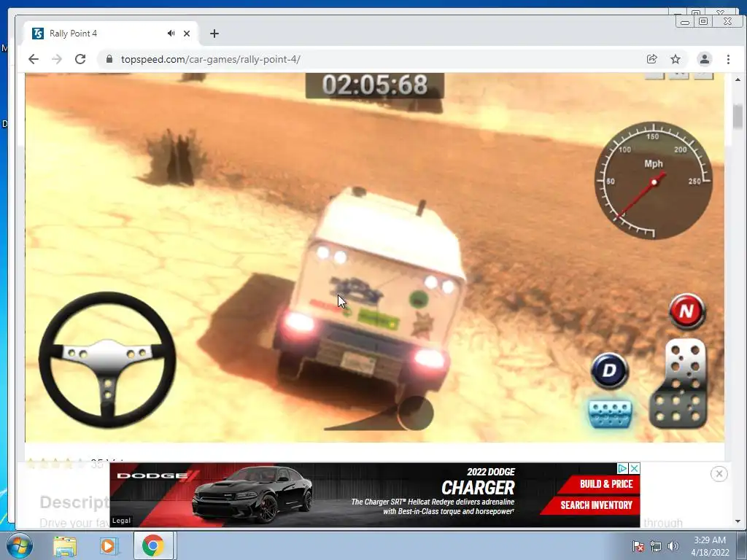Click the steering wheel control in the game
The image size is (747, 560).
coord(107,360)
